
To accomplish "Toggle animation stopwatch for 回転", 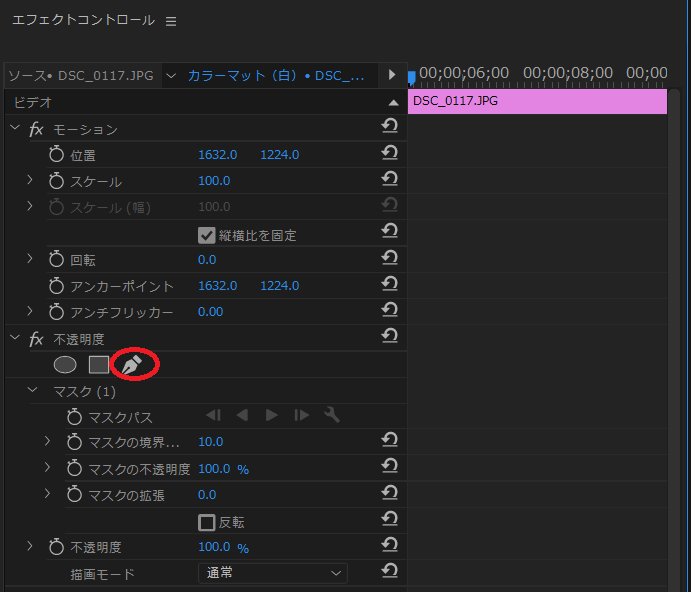I will [56, 260].
